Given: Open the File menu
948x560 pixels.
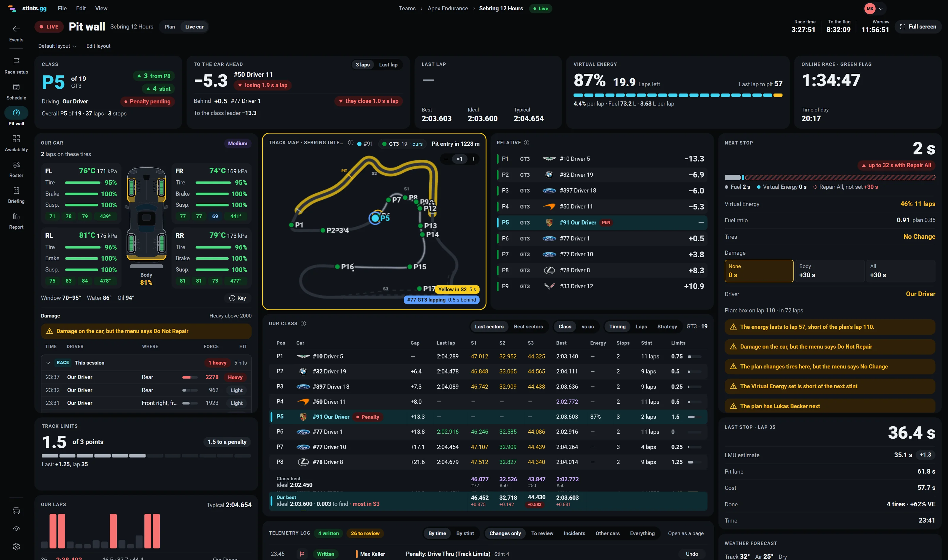Looking at the screenshot, I should pos(62,8).
